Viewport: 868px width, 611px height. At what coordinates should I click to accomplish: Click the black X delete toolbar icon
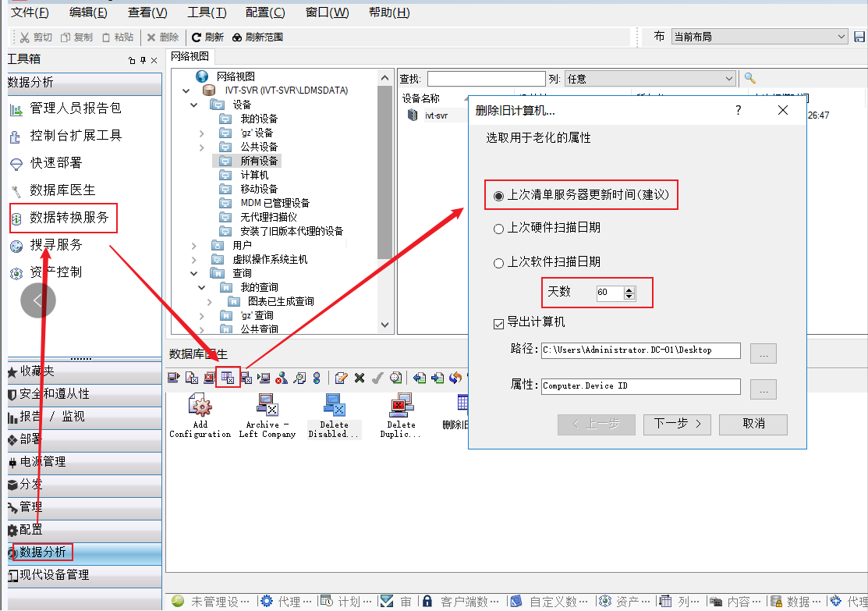point(360,378)
